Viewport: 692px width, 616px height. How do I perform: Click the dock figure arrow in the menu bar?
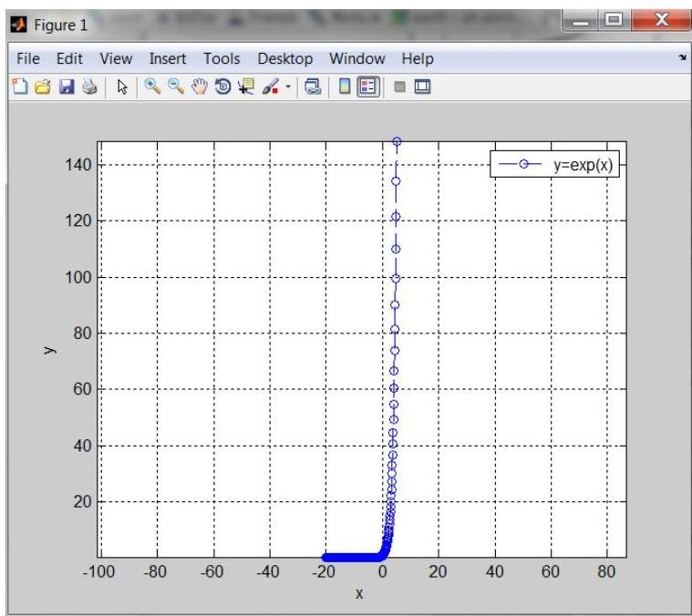point(680,58)
